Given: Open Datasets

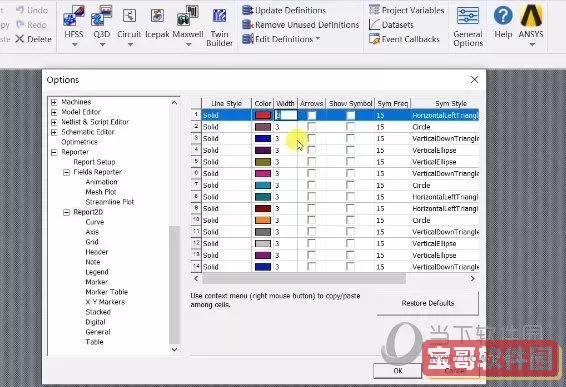Looking at the screenshot, I should coord(391,25).
